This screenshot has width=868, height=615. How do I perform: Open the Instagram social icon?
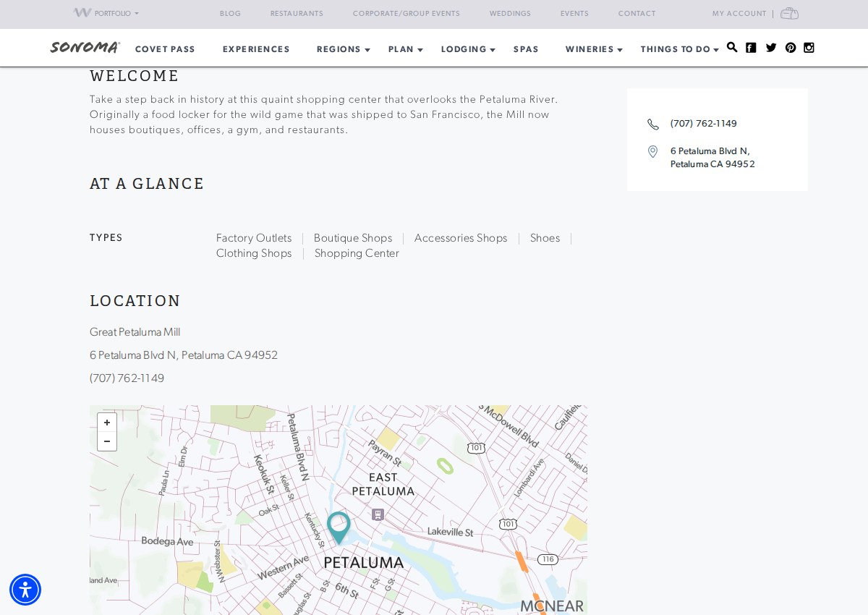pos(809,48)
